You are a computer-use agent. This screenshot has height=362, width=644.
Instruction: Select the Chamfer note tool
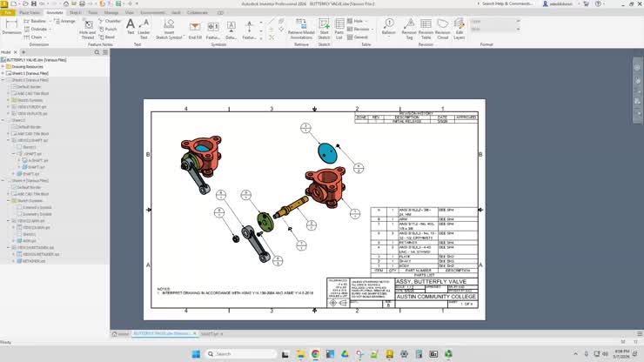110,21
